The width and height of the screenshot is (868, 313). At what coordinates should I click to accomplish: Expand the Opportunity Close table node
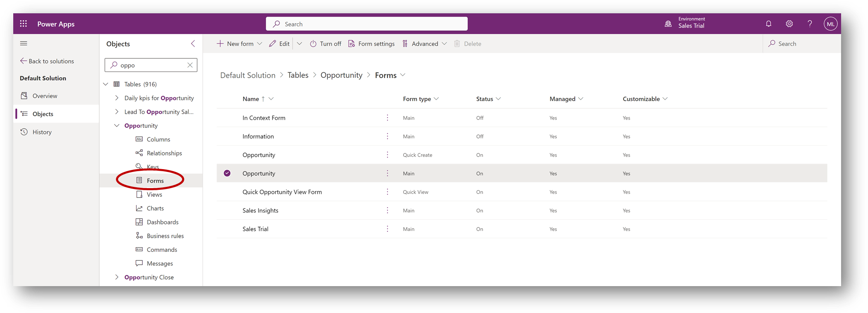coord(117,277)
